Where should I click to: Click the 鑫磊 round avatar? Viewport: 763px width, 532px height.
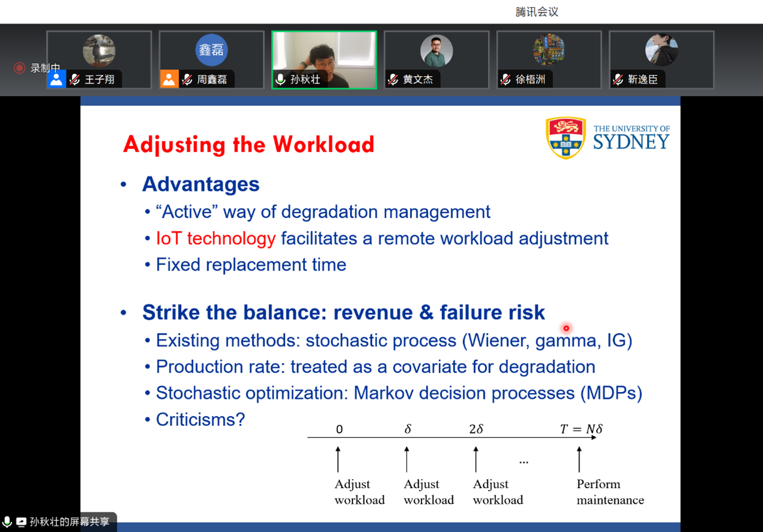[x=212, y=50]
